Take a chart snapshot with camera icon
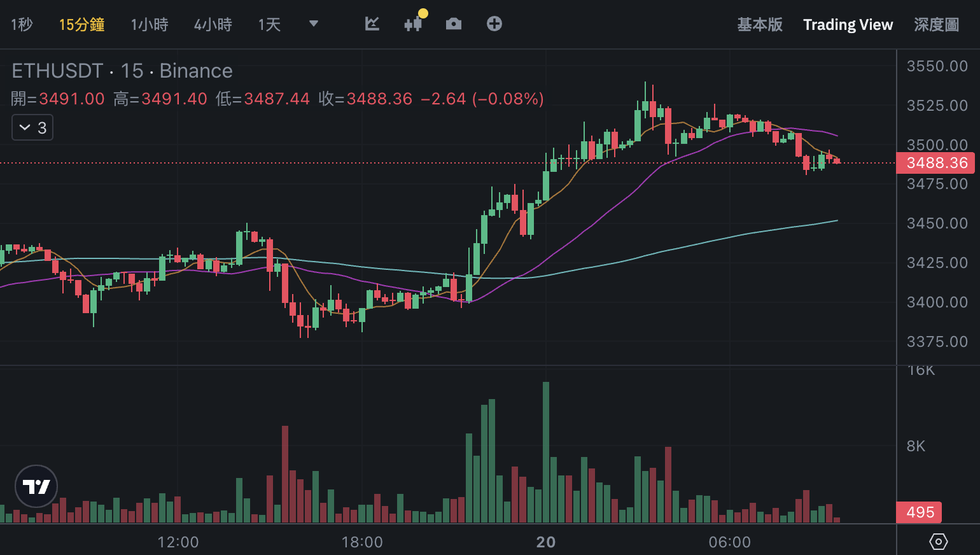Image resolution: width=980 pixels, height=555 pixels. pyautogui.click(x=454, y=24)
